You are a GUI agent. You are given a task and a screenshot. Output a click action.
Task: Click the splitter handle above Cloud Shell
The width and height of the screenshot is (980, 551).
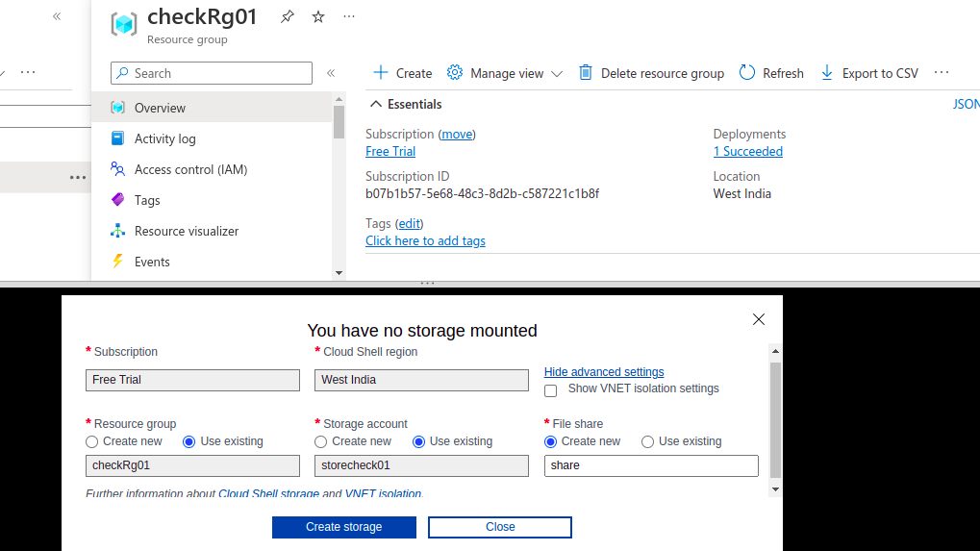point(428,284)
